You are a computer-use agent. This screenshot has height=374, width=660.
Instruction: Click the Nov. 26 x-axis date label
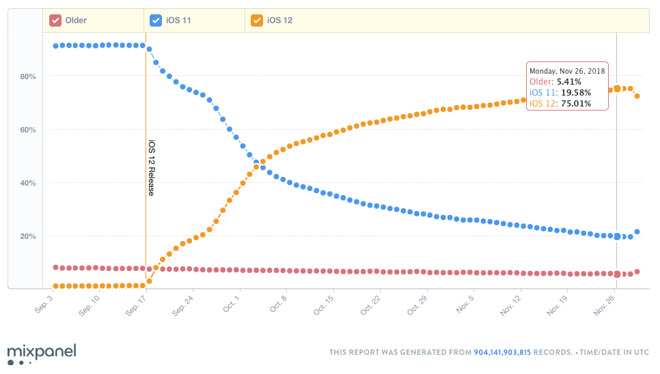tap(604, 305)
